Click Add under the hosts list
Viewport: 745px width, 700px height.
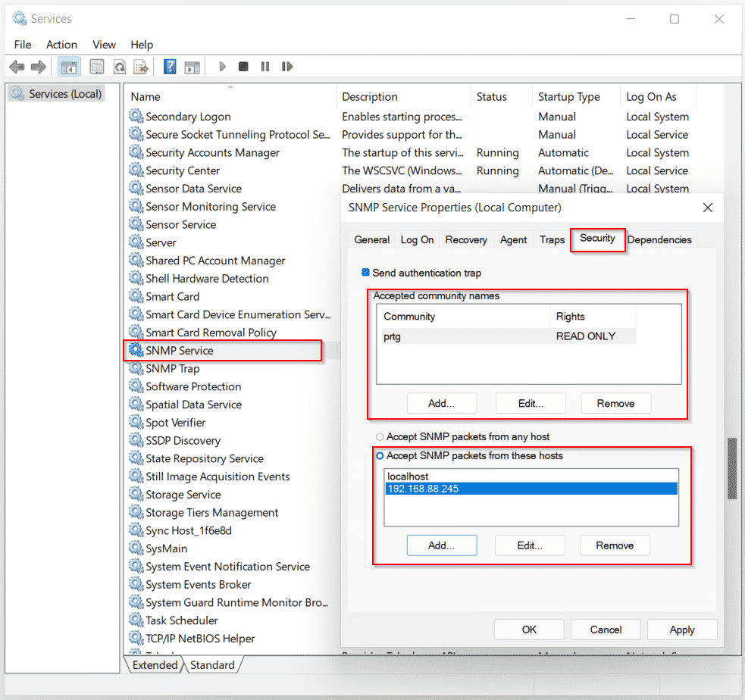click(441, 545)
